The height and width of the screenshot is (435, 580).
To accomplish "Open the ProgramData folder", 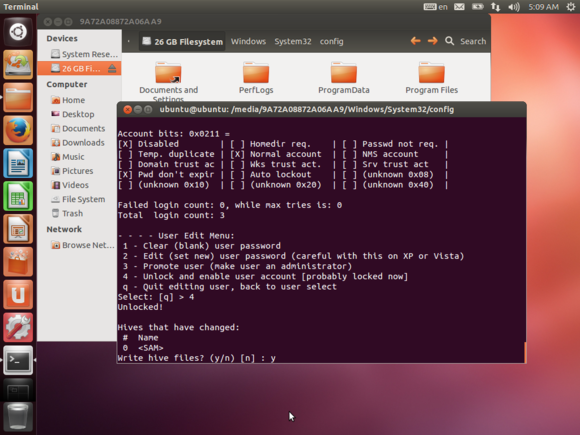I will (344, 78).
